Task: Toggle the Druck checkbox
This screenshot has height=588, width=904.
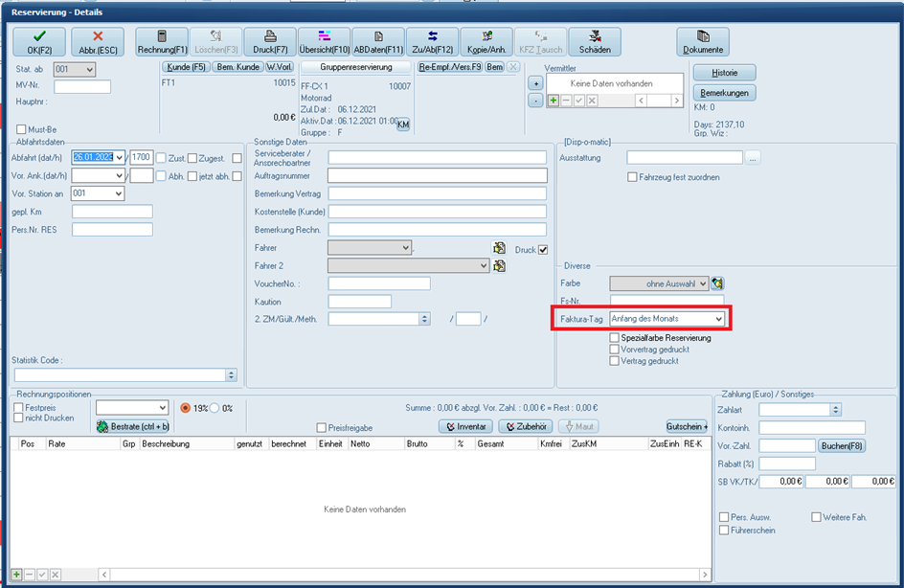Action: point(544,251)
